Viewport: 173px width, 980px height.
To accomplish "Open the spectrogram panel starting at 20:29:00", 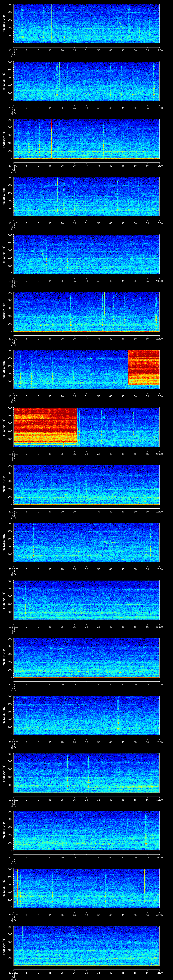I will (86, 773).
